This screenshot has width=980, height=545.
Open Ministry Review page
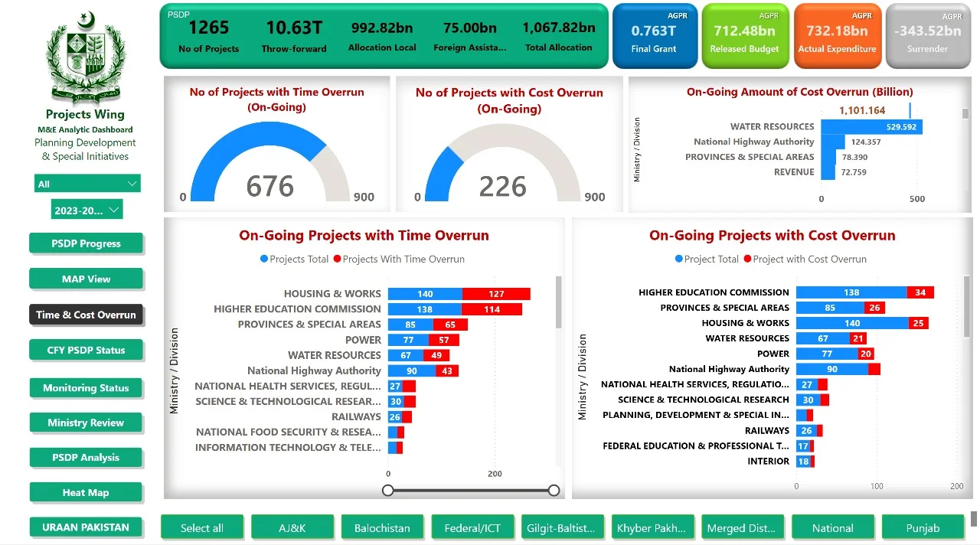pos(86,423)
